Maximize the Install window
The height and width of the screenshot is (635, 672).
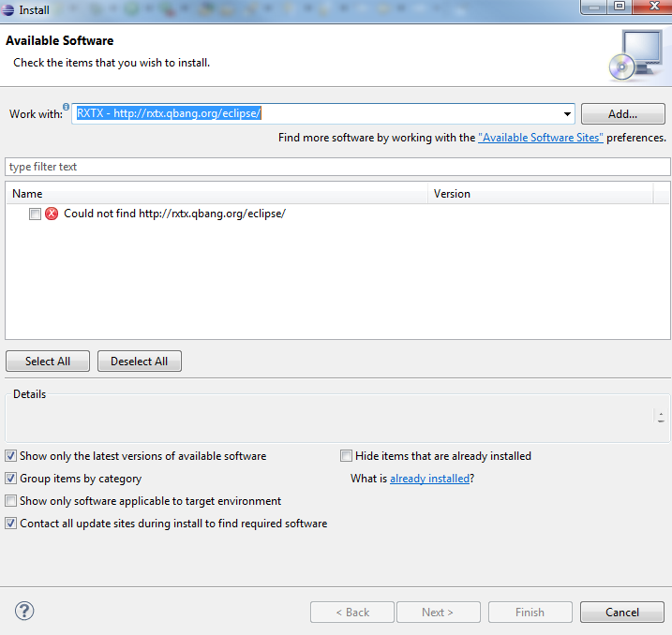[620, 7]
